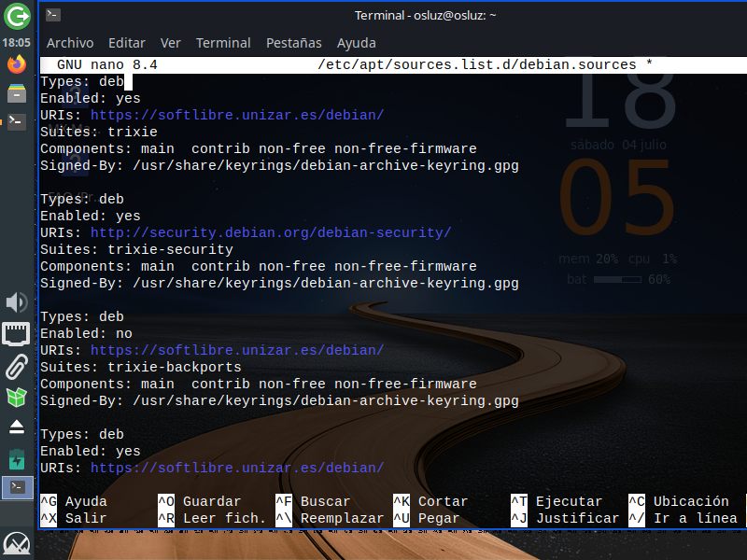Open the Editar menu
The image size is (747, 560).
pos(127,43)
